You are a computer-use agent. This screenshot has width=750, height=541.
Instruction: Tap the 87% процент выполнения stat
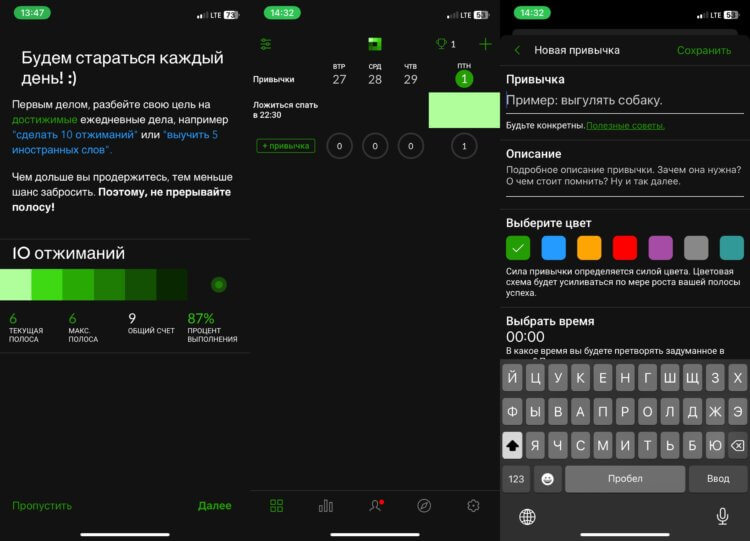(212, 328)
